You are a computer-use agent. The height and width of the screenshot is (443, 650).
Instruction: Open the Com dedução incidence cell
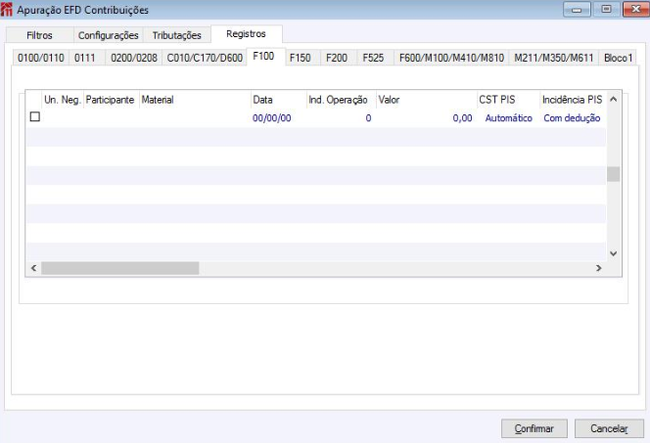click(x=572, y=118)
